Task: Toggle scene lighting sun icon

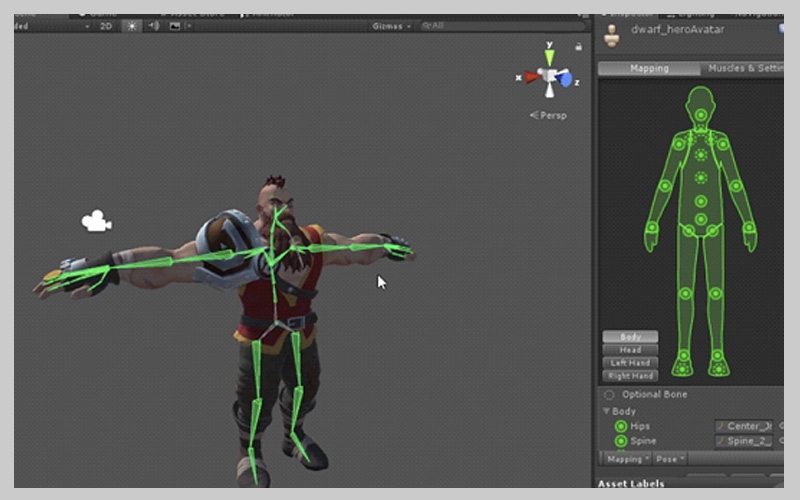Action: (132, 26)
